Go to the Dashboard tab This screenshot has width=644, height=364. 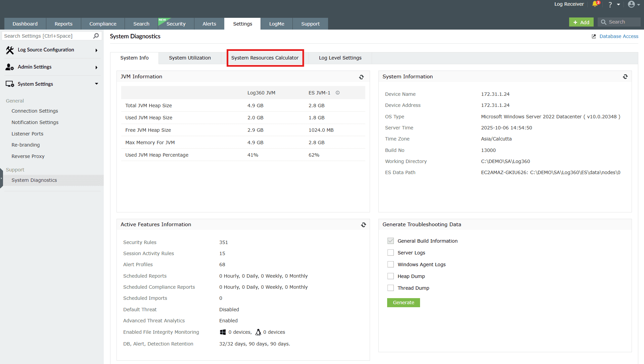(25, 24)
